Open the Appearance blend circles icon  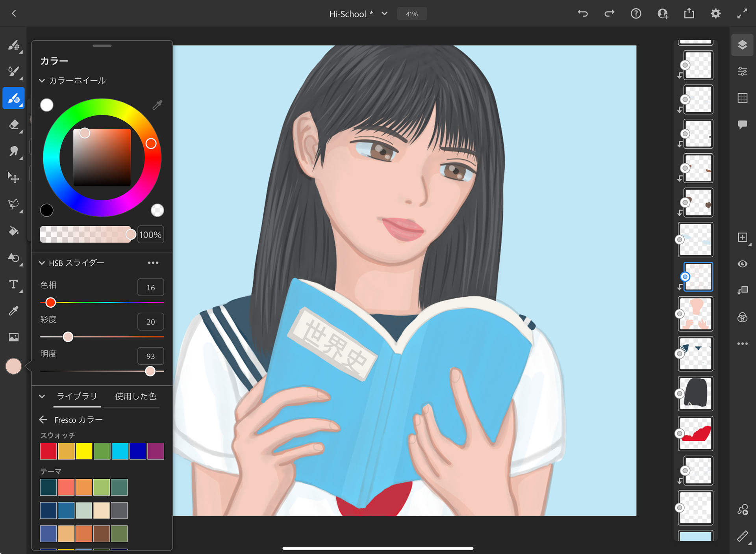pos(742,317)
